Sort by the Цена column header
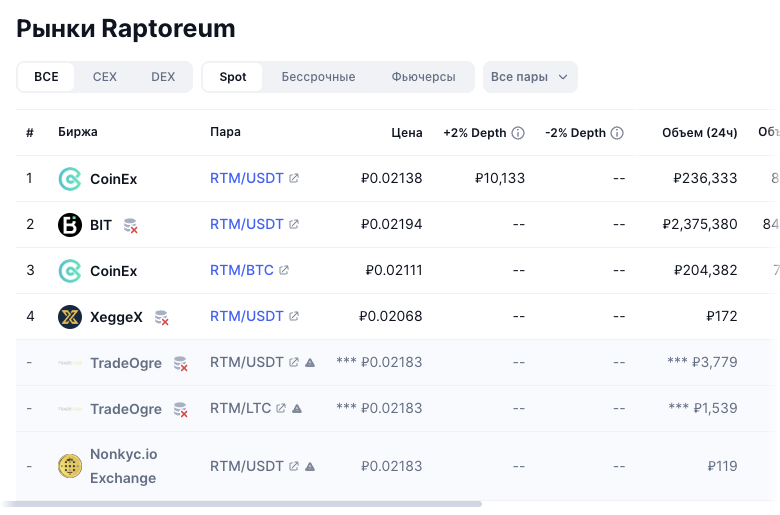780x515 pixels. coord(406,133)
